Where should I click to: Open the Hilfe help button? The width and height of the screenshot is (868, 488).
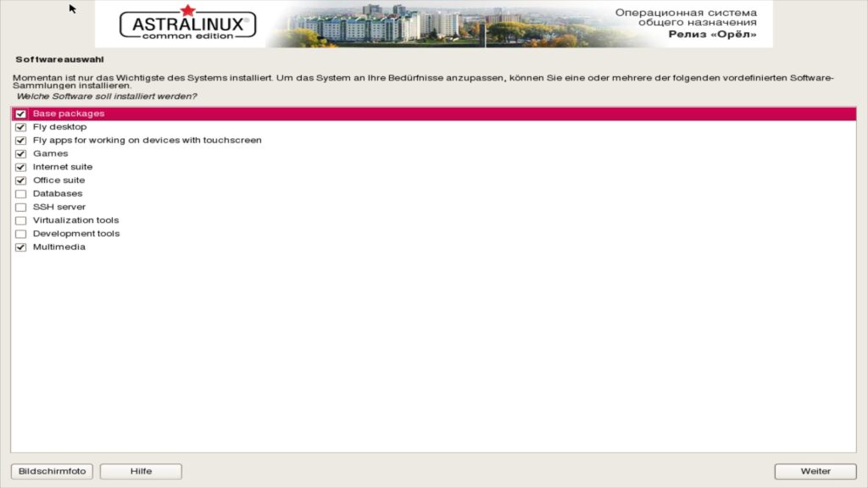(141, 471)
